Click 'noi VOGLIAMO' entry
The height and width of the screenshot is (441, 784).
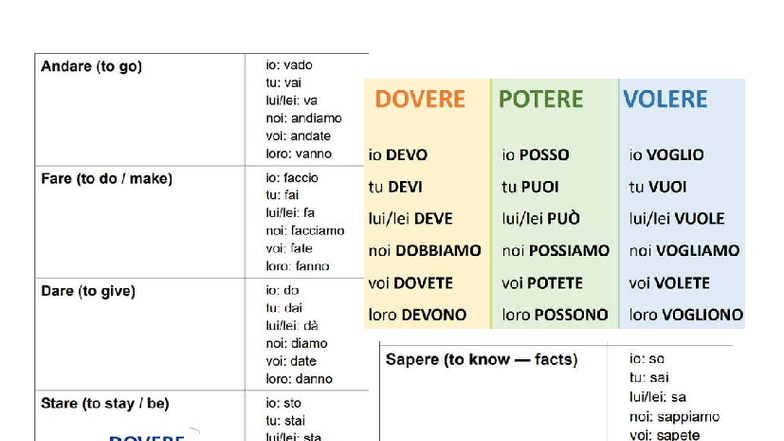684,251
